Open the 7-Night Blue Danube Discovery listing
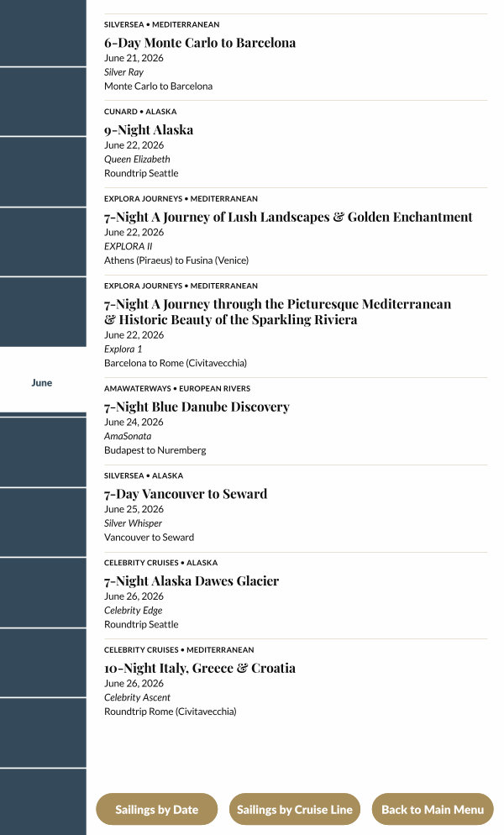Image resolution: width=504 pixels, height=835 pixels. 197,407
